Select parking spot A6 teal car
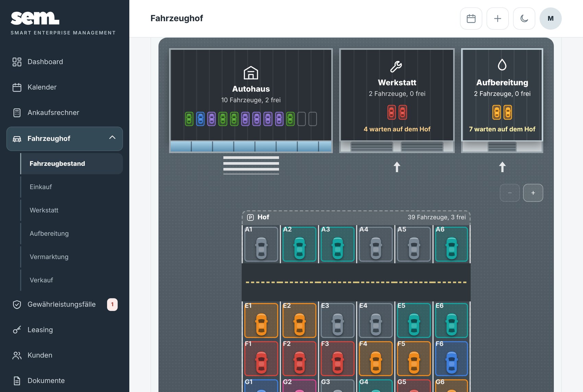The image size is (583, 392). click(x=452, y=244)
